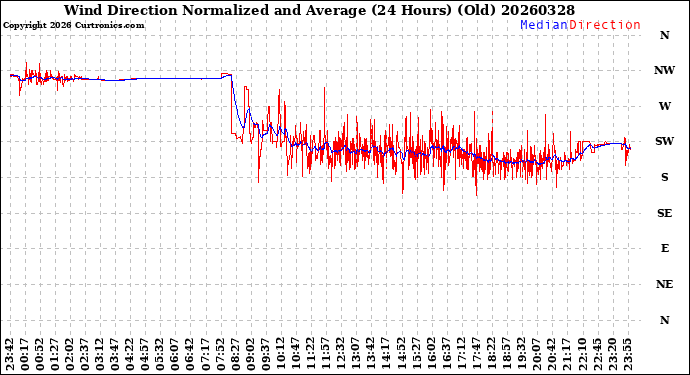Click the 07:52 time label
This screenshot has height=375, width=690.
point(220,355)
